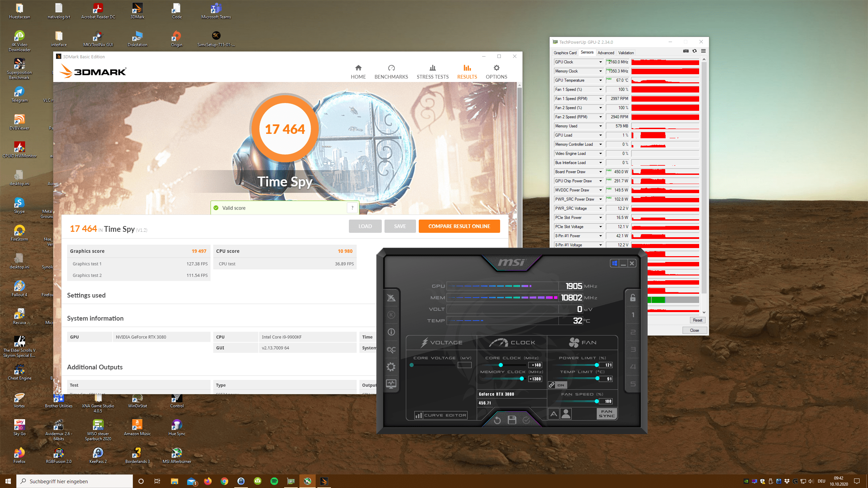
Task: Take a GPU-Z screenshot with the camera icon
Action: (x=686, y=51)
